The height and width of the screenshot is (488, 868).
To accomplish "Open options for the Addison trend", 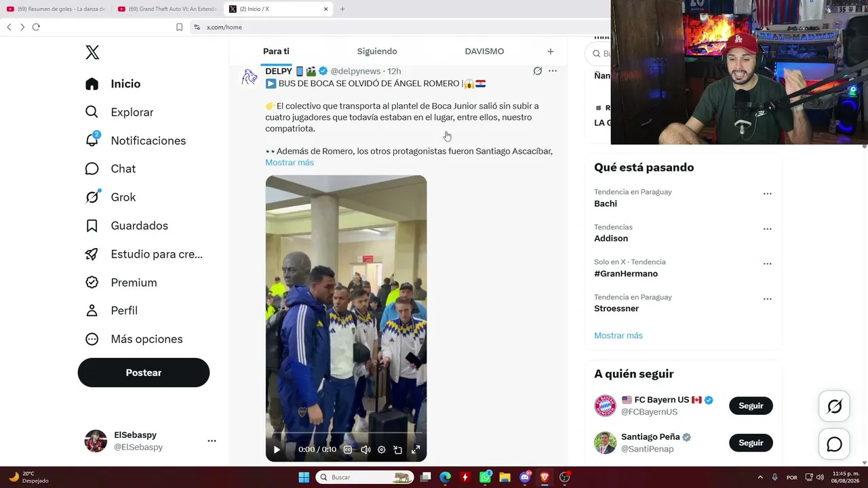I will 768,229.
